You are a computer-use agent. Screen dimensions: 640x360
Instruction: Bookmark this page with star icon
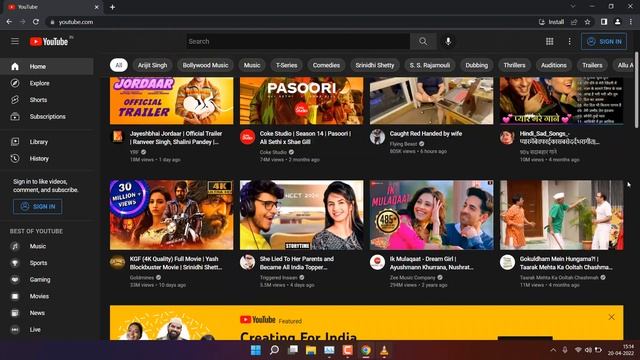pos(587,22)
